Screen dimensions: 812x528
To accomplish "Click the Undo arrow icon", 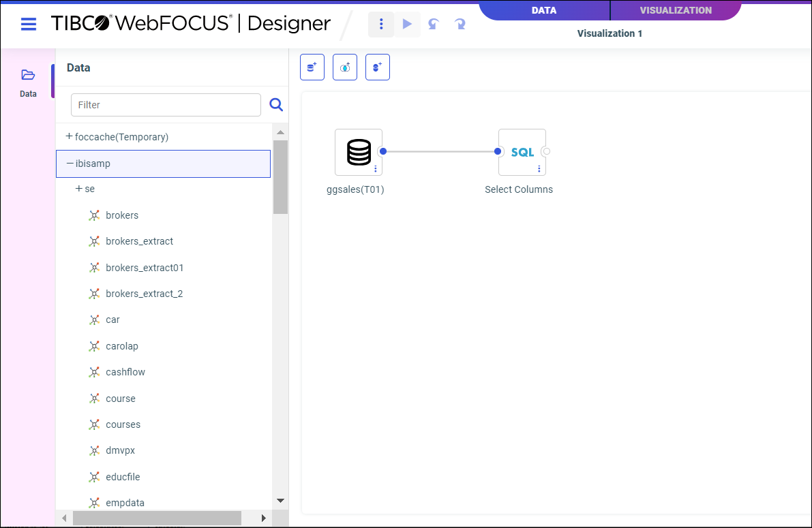I will (x=434, y=24).
